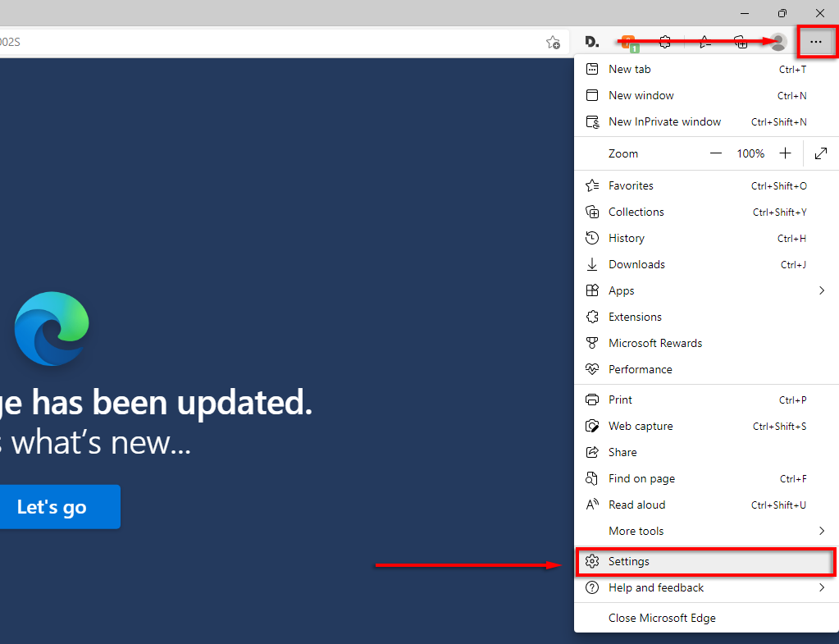Click inside the address bar

pyautogui.click(x=267, y=42)
